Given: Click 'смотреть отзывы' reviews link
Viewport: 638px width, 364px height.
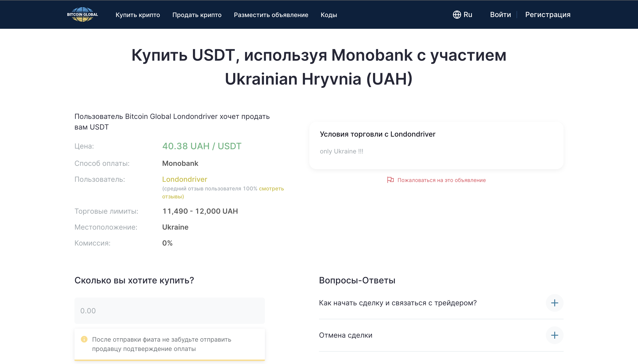Looking at the screenshot, I should pyautogui.click(x=223, y=192).
